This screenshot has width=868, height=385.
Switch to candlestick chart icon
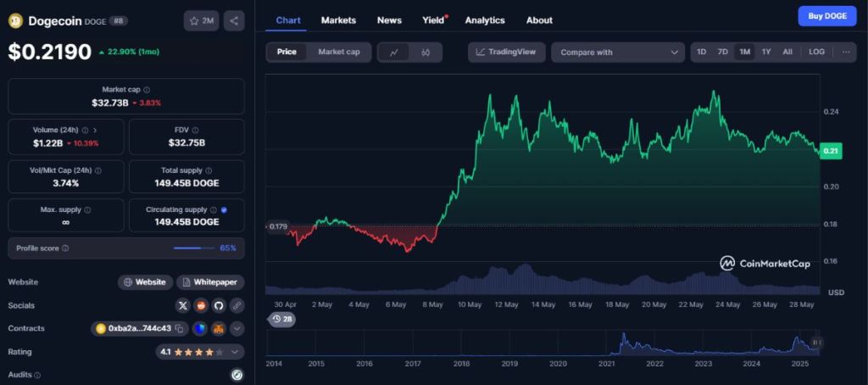(426, 52)
